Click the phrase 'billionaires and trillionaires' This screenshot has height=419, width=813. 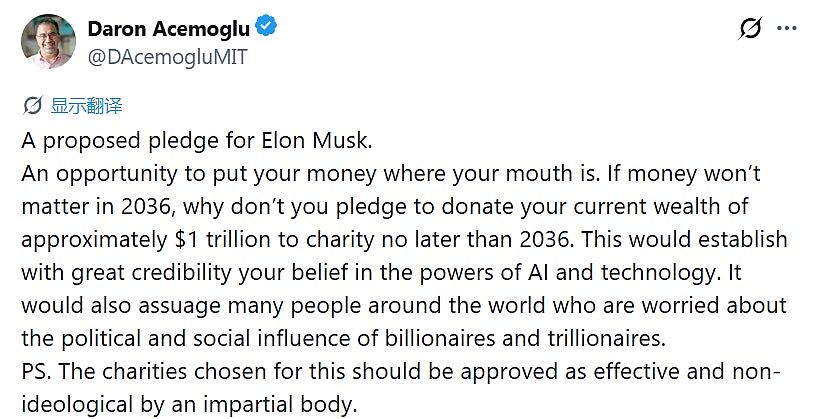[525, 339]
